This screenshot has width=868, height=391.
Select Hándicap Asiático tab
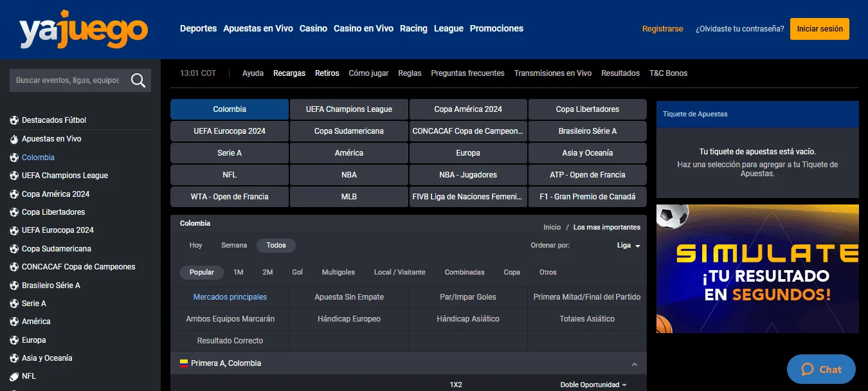click(x=468, y=319)
